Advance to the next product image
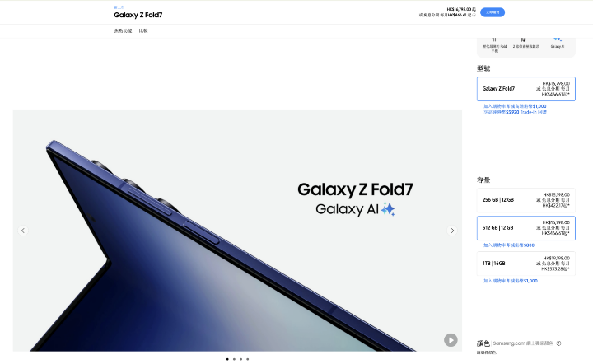This screenshot has height=364, width=593. click(x=452, y=231)
